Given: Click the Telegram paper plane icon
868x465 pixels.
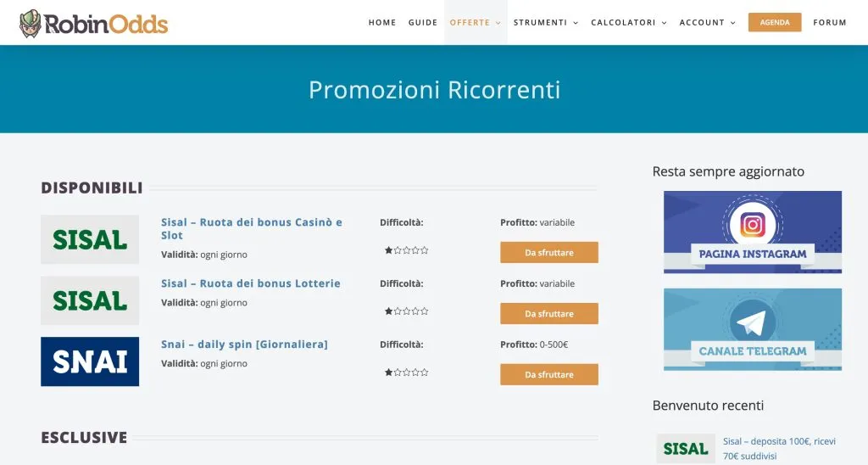Looking at the screenshot, I should point(753,322).
